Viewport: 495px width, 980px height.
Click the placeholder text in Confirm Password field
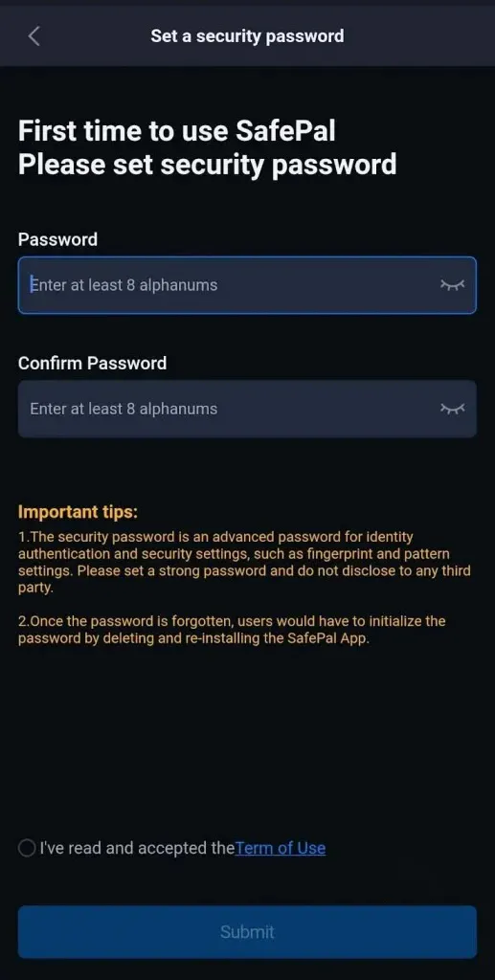tap(124, 409)
